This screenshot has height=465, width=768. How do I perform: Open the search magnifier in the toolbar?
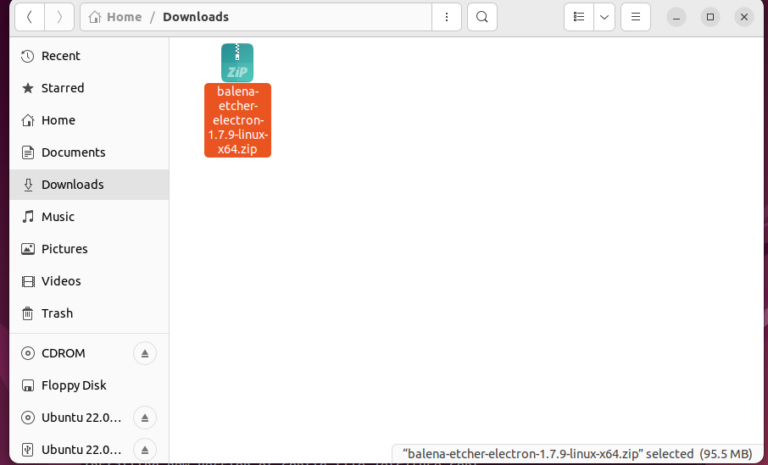[482, 17]
